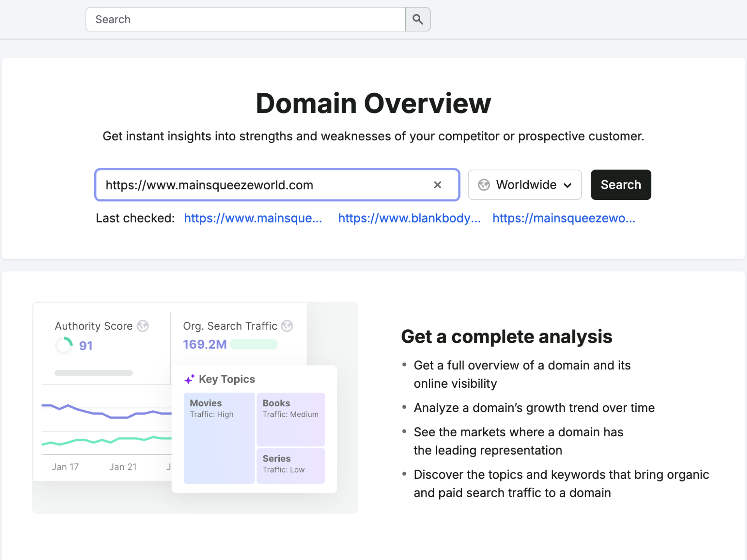Click the Authority Score circular gauge icon

point(64,345)
